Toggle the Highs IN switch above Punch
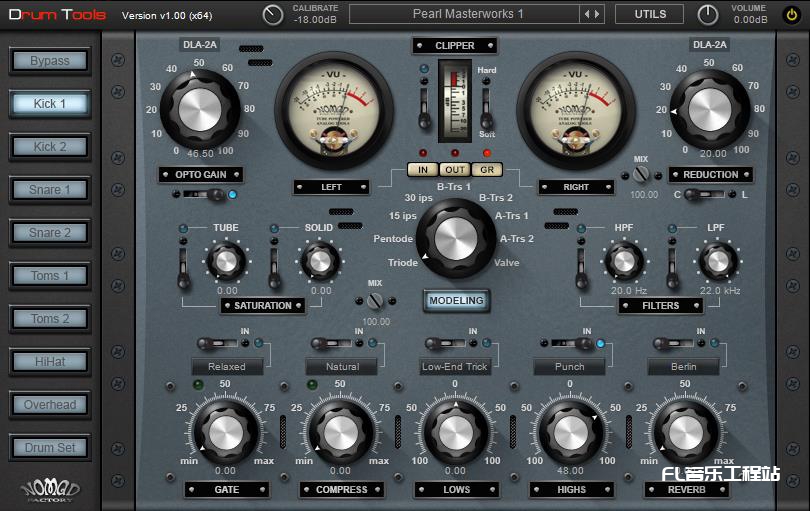The width and height of the screenshot is (810, 511). [572, 343]
